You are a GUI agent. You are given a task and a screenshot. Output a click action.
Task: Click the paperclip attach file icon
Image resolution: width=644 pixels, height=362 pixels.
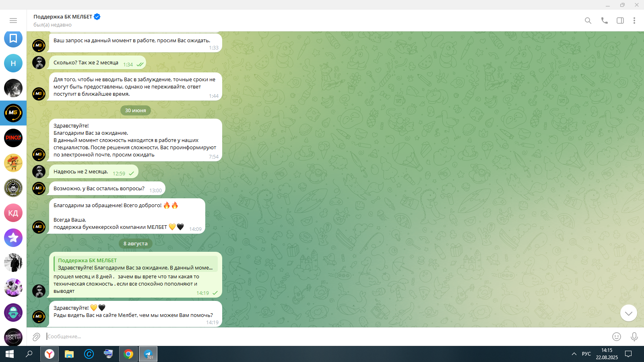[36, 337]
